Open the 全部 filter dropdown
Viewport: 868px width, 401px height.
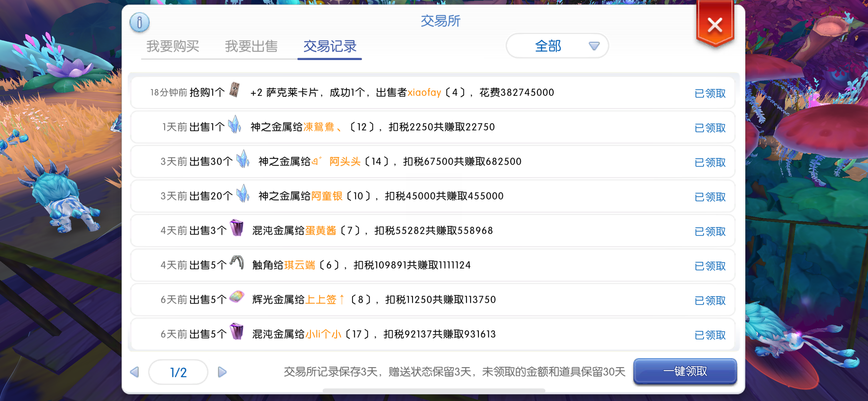(557, 46)
